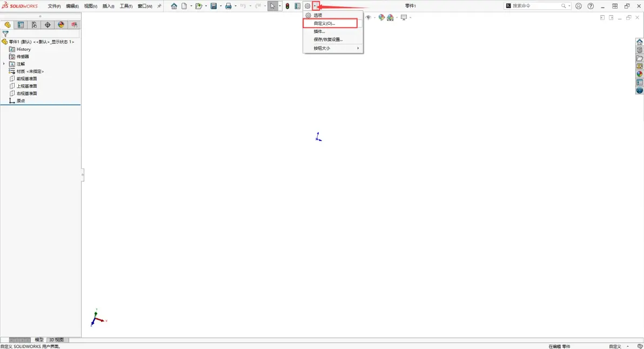
Task: Select the 上视基准面 plane in tree
Action: (26, 86)
